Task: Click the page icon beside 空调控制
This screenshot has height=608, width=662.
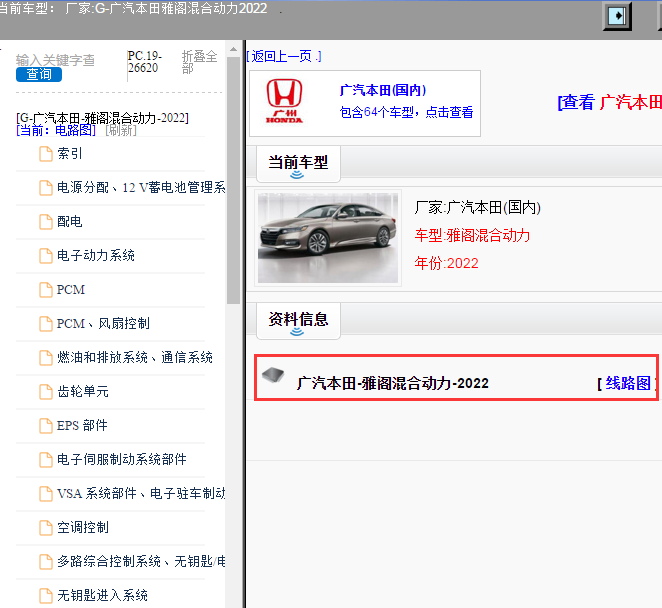Action: (46, 527)
